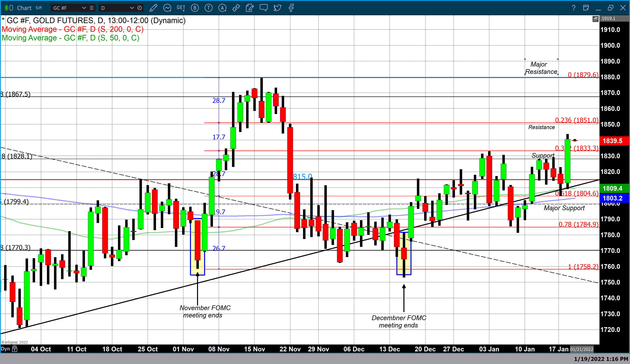Click the circled B toolbar icon
The height and width of the screenshot is (364, 630).
[x=195, y=8]
